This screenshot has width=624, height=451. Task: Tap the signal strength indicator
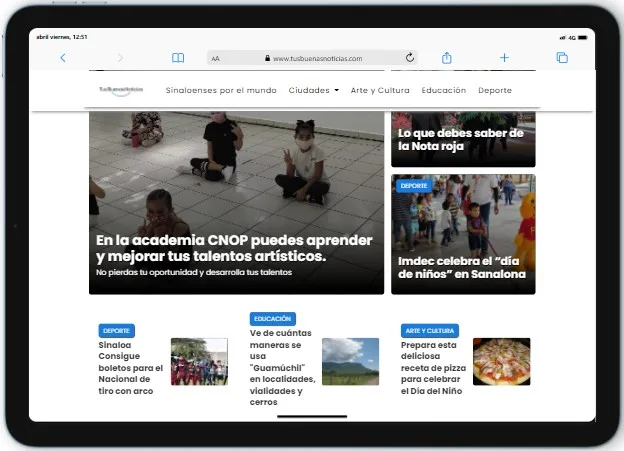[x=562, y=38]
